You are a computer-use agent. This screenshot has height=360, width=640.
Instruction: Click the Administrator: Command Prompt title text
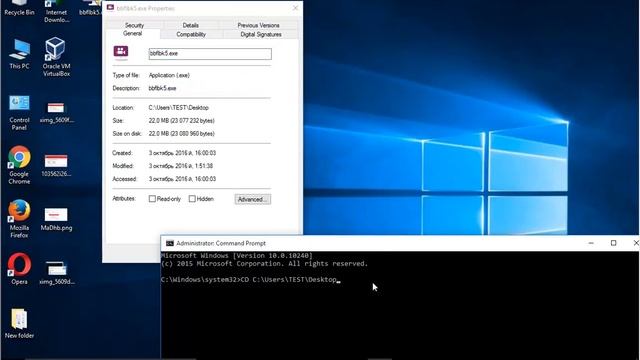click(221, 243)
